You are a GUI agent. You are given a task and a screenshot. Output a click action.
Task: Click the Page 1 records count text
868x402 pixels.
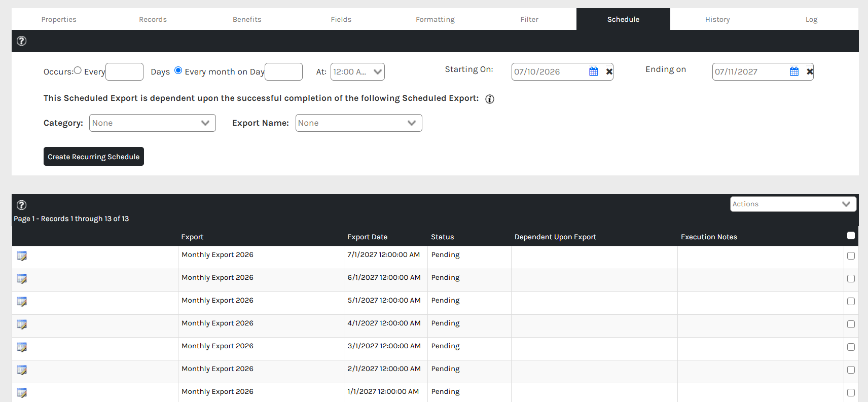71,218
